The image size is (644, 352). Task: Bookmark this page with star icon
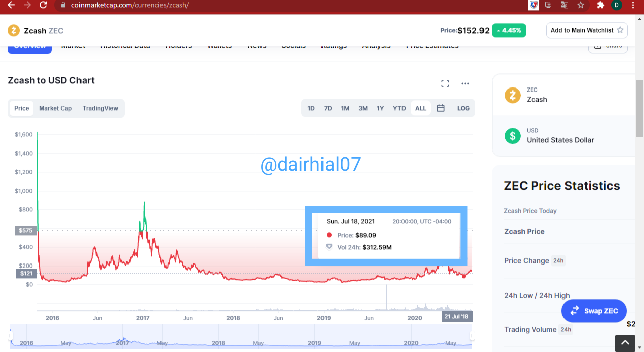click(x=581, y=5)
